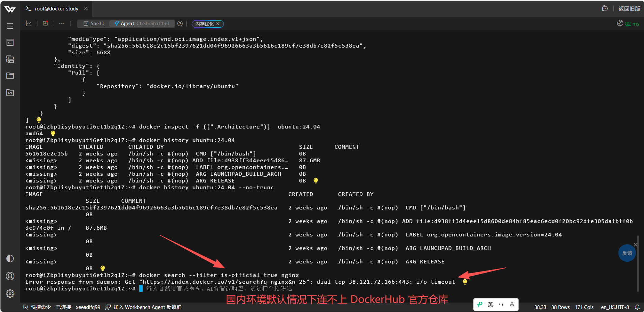
Task: Open the user account icon
Action: [10, 276]
